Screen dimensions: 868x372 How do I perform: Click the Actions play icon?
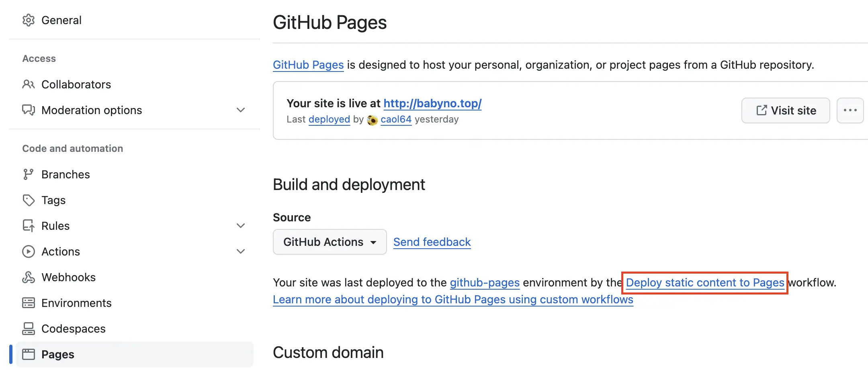(x=29, y=251)
